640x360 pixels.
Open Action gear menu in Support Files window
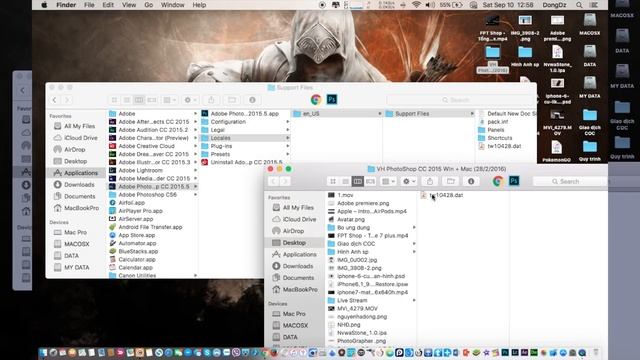190,100
